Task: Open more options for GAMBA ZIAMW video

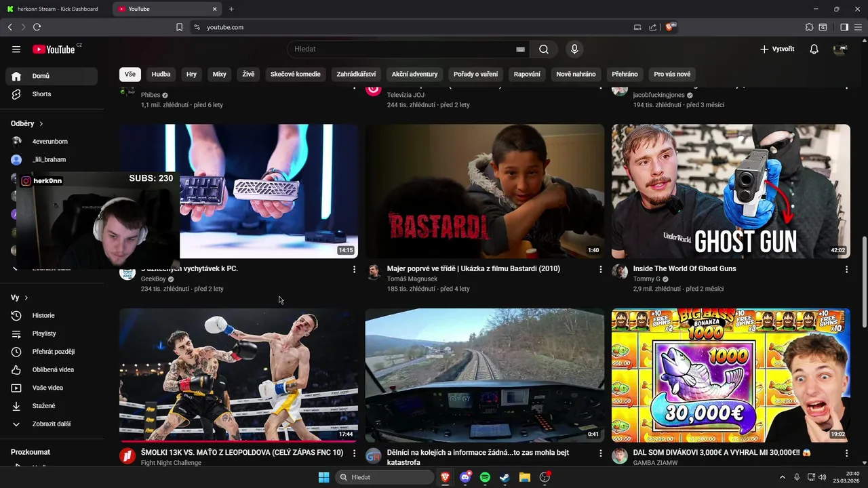Action: (x=846, y=453)
